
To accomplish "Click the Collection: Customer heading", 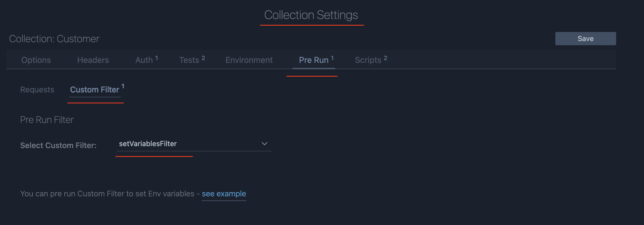I will coord(54,39).
